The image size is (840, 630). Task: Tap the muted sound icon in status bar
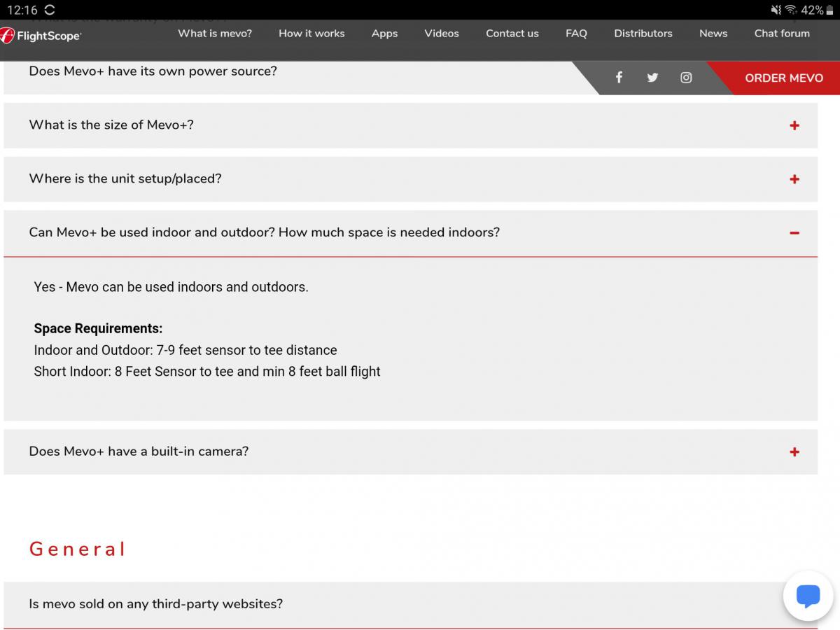coord(776,10)
